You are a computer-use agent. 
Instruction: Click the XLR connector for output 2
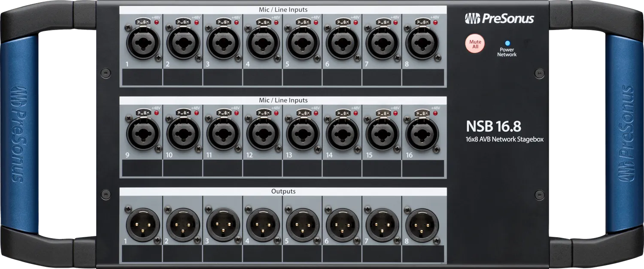[x=183, y=225]
